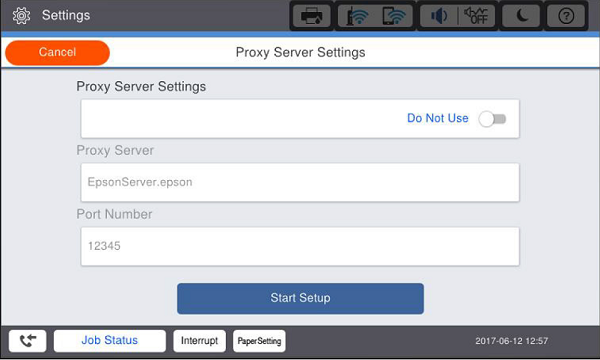Image resolution: width=600 pixels, height=360 pixels.
Task: Activate sleep mode moon icon
Action: pyautogui.click(x=522, y=16)
